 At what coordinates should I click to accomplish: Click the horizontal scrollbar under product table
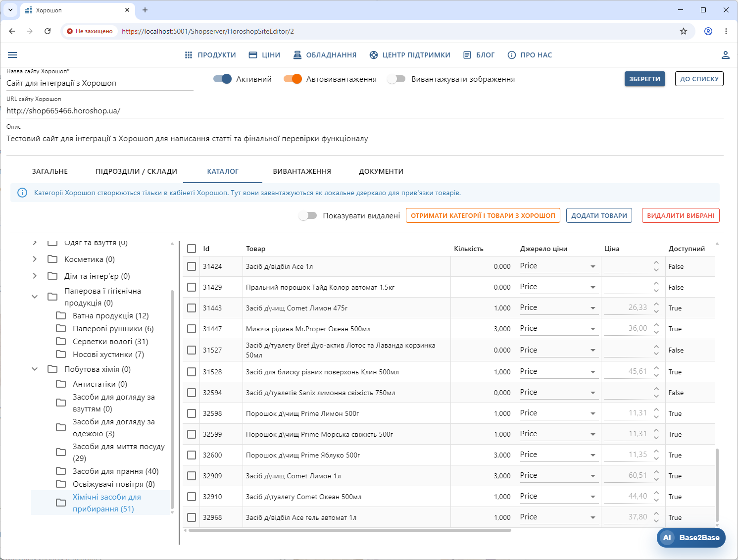click(349, 530)
